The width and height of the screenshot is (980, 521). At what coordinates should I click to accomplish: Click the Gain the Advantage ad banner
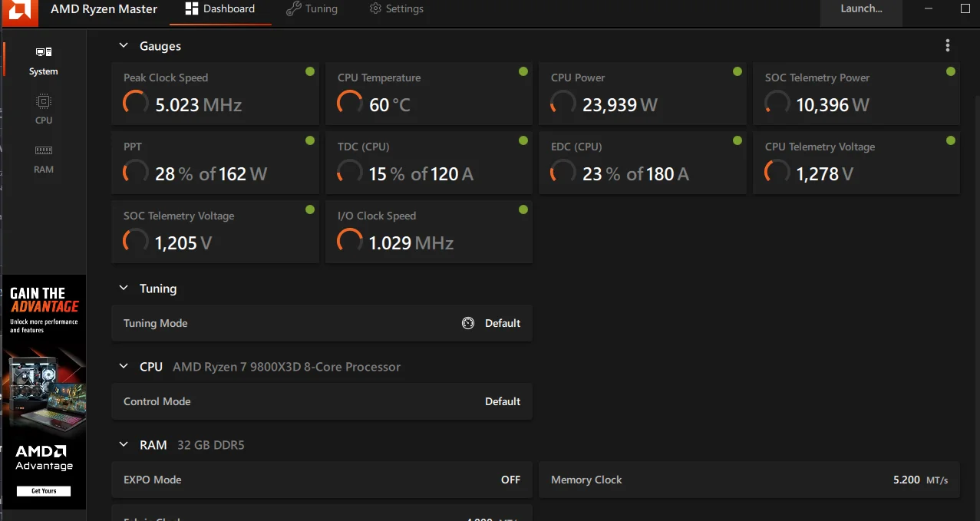click(x=44, y=391)
